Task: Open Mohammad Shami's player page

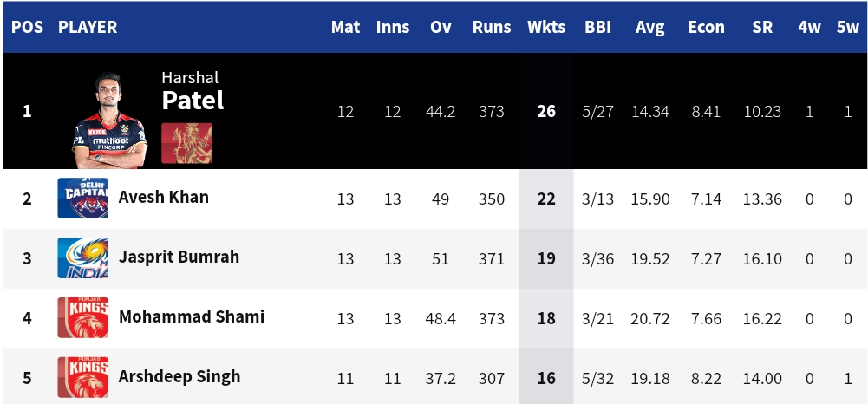Action: pos(192,316)
